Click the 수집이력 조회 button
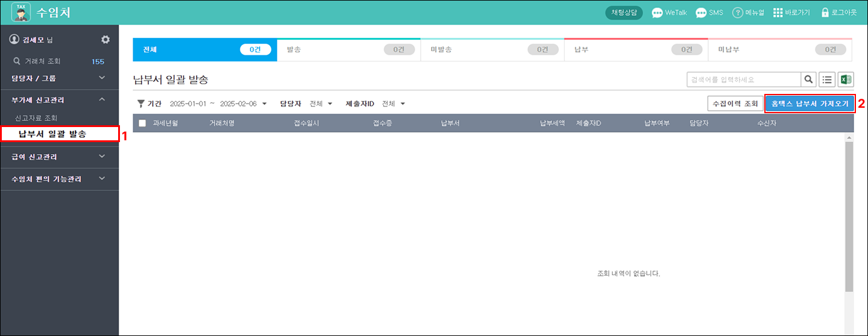 coord(735,104)
